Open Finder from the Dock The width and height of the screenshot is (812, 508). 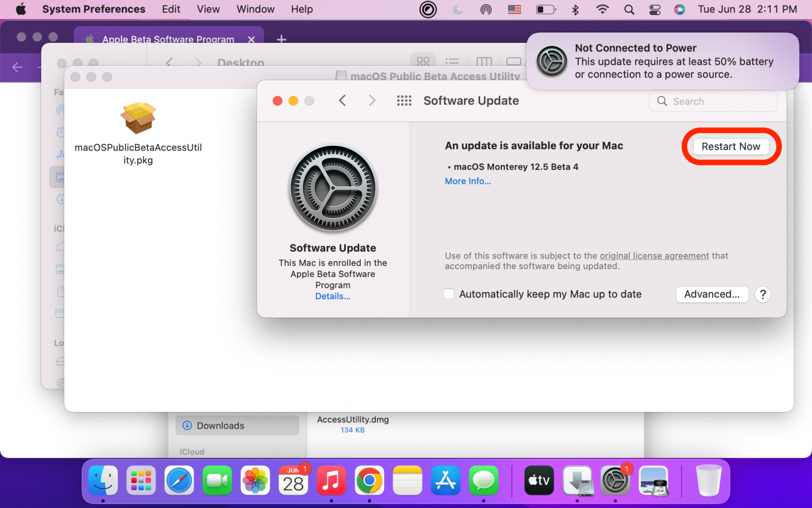[103, 480]
